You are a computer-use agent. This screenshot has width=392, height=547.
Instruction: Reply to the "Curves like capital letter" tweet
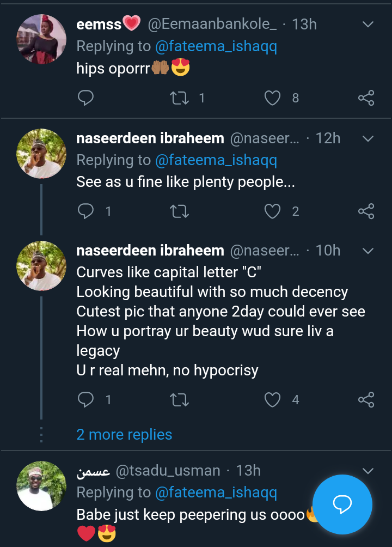[x=85, y=400]
